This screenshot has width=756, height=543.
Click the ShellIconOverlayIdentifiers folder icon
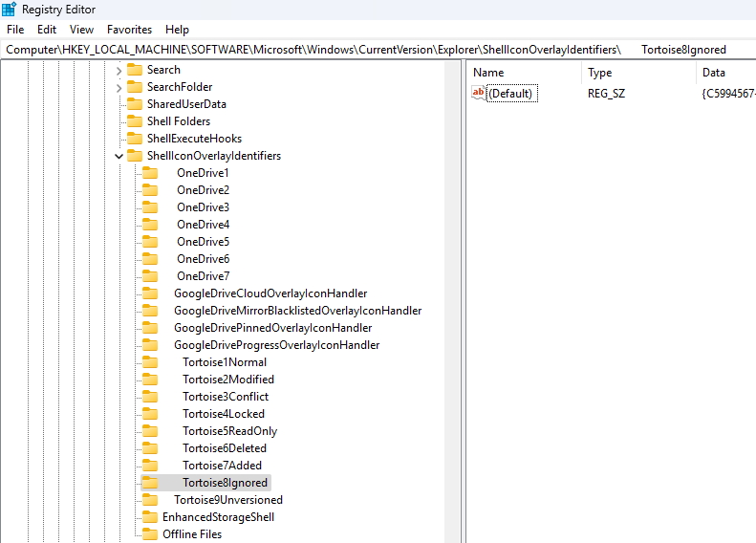135,156
